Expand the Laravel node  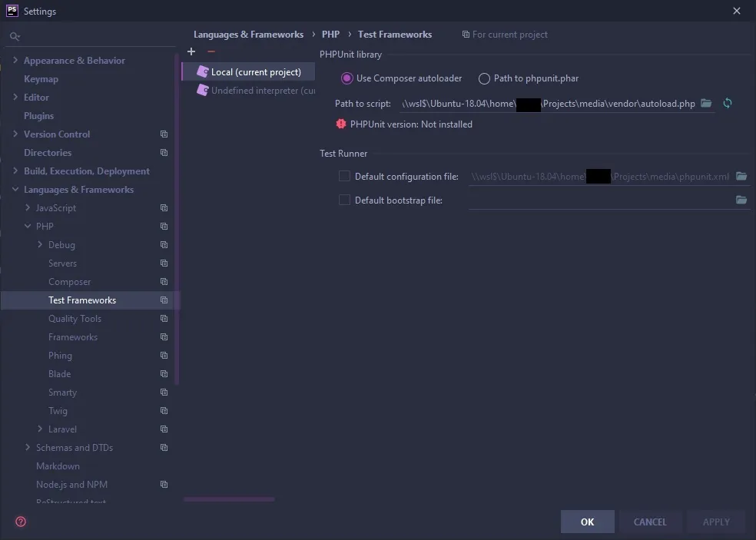click(x=40, y=429)
